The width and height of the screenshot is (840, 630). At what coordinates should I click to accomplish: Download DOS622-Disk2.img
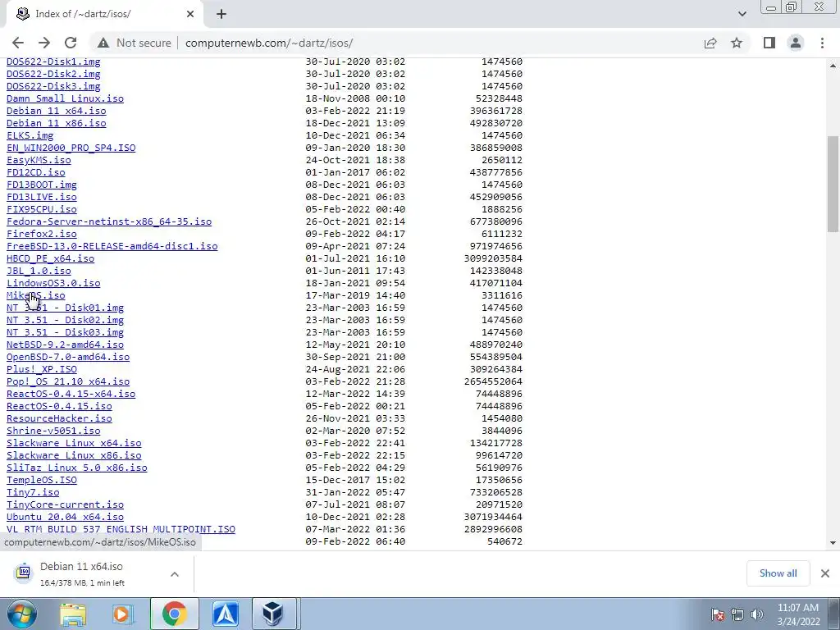(x=53, y=74)
